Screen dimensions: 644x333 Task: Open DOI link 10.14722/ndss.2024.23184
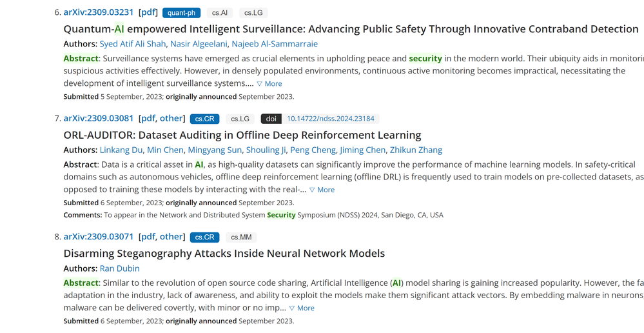coord(330,119)
